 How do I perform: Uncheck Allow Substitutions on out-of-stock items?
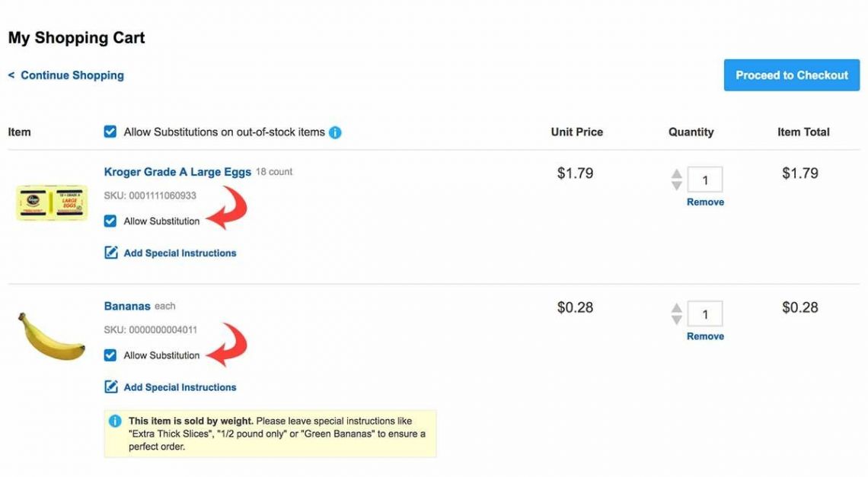point(110,131)
